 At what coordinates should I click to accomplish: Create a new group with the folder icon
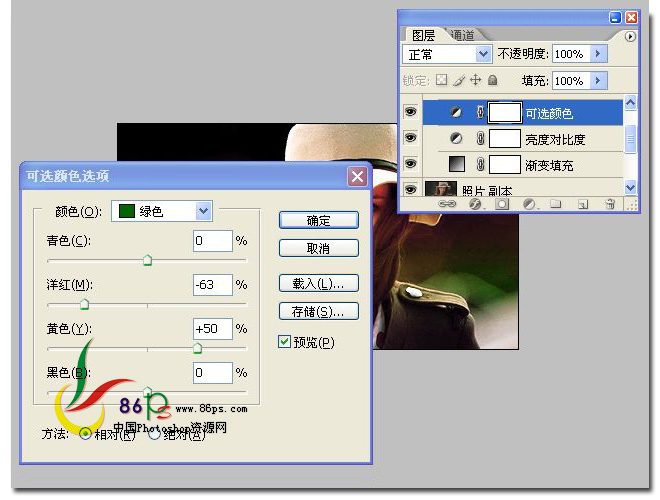pyautogui.click(x=556, y=204)
